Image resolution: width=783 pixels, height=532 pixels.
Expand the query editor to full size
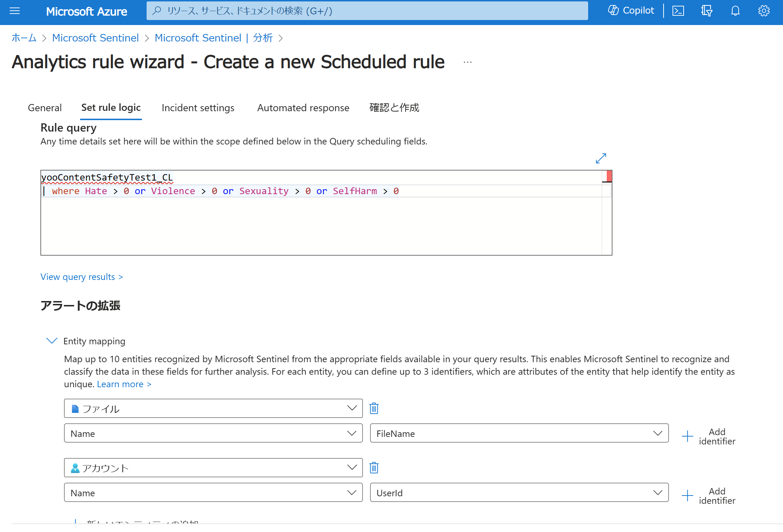601,158
